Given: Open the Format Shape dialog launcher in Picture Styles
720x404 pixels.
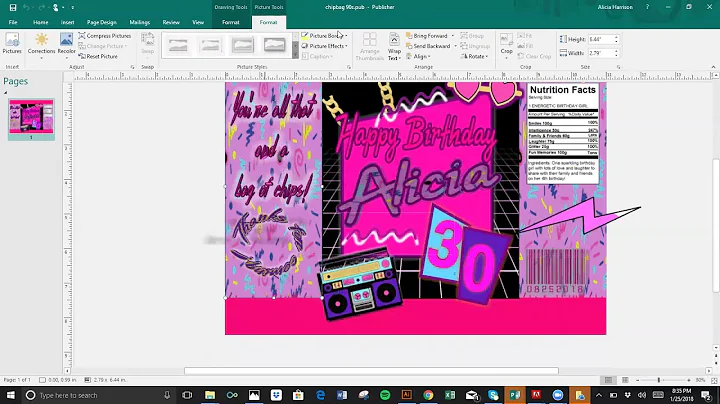Looking at the screenshot, I should [349, 67].
